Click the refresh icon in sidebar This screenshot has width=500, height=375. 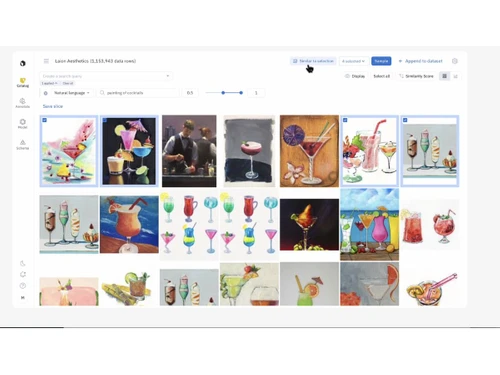(23, 275)
